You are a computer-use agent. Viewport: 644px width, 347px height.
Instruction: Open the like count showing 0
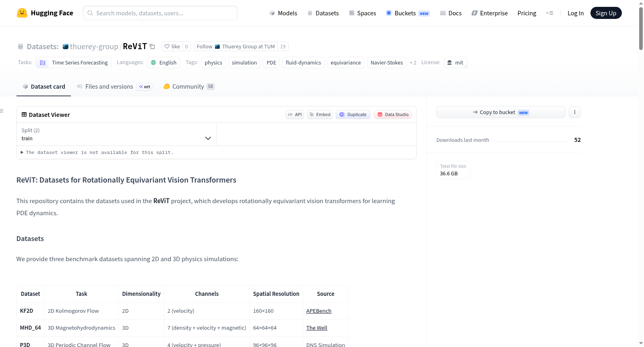[186, 46]
